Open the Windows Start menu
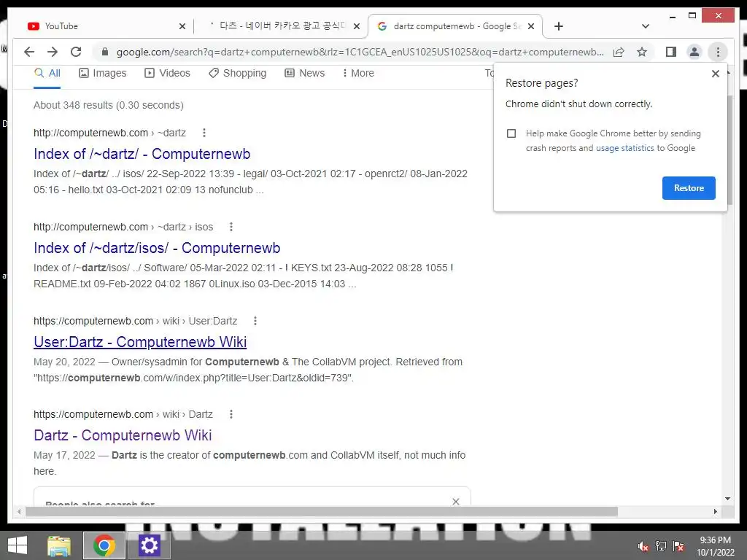 [18, 545]
